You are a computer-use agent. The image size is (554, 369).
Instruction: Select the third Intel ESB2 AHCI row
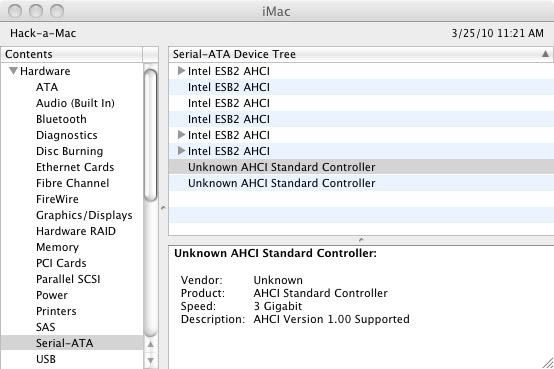361,103
